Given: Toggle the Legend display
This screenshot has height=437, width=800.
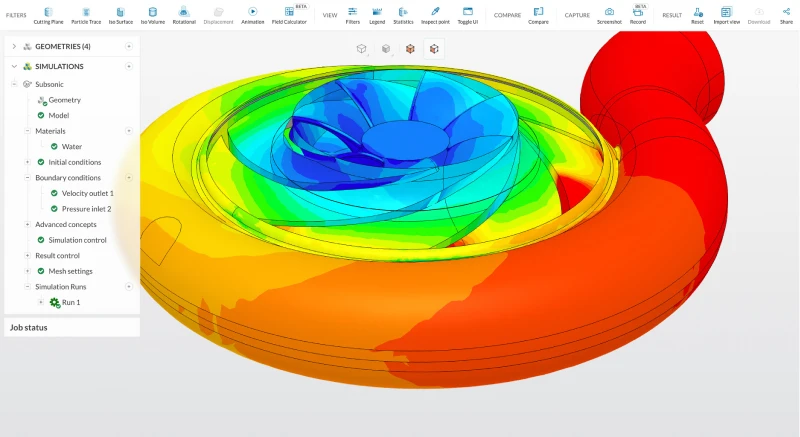Looking at the screenshot, I should 377,16.
